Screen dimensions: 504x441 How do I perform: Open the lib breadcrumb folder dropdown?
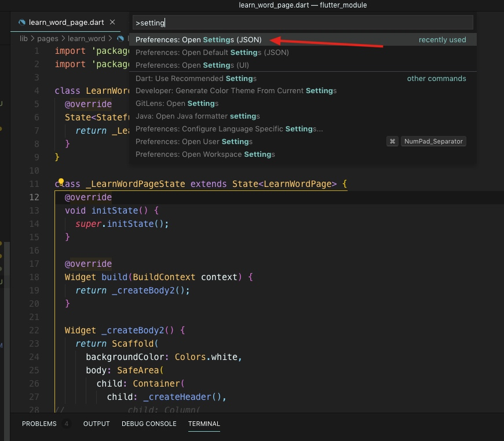pyautogui.click(x=24, y=39)
